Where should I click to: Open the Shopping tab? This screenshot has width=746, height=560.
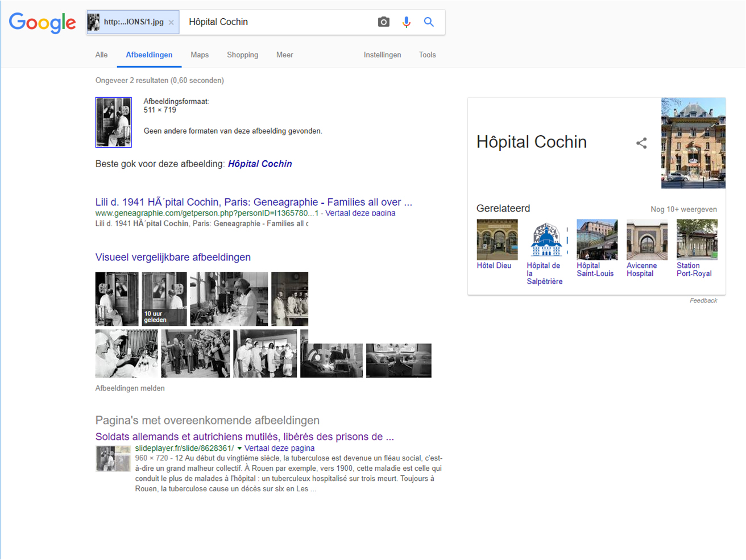tap(242, 55)
